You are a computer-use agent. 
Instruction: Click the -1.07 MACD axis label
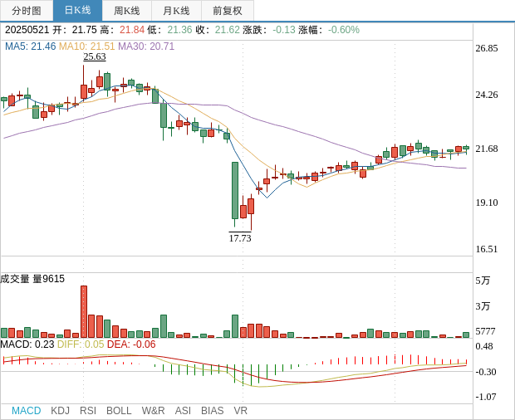tap(486, 397)
